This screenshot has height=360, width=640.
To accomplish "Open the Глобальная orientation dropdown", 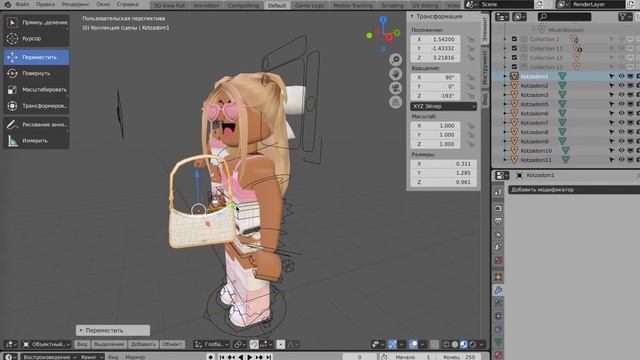I will pyautogui.click(x=211, y=344).
